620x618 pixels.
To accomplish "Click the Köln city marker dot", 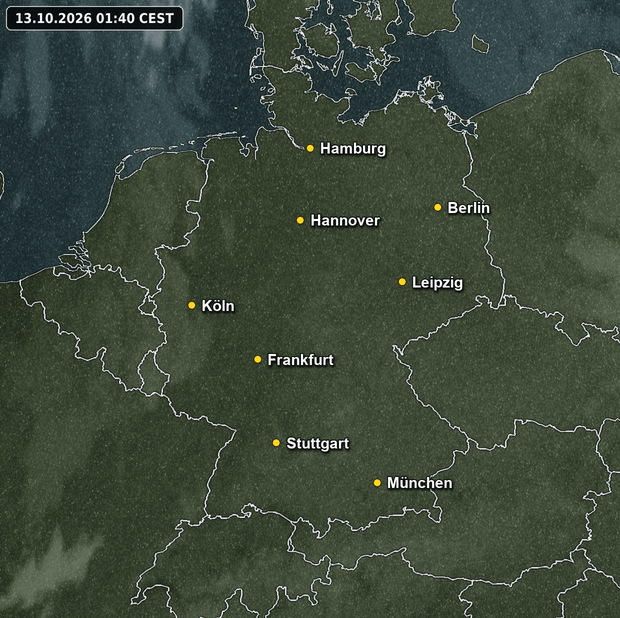I will (x=191, y=305).
